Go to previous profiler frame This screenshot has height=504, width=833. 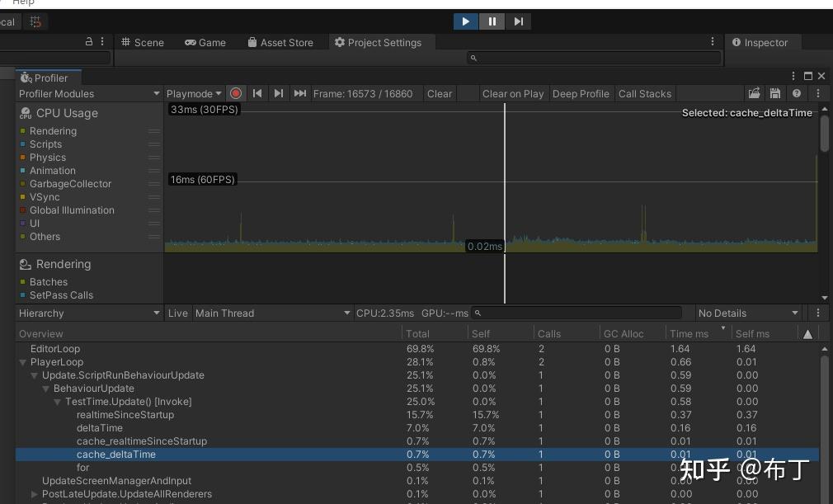[257, 93]
